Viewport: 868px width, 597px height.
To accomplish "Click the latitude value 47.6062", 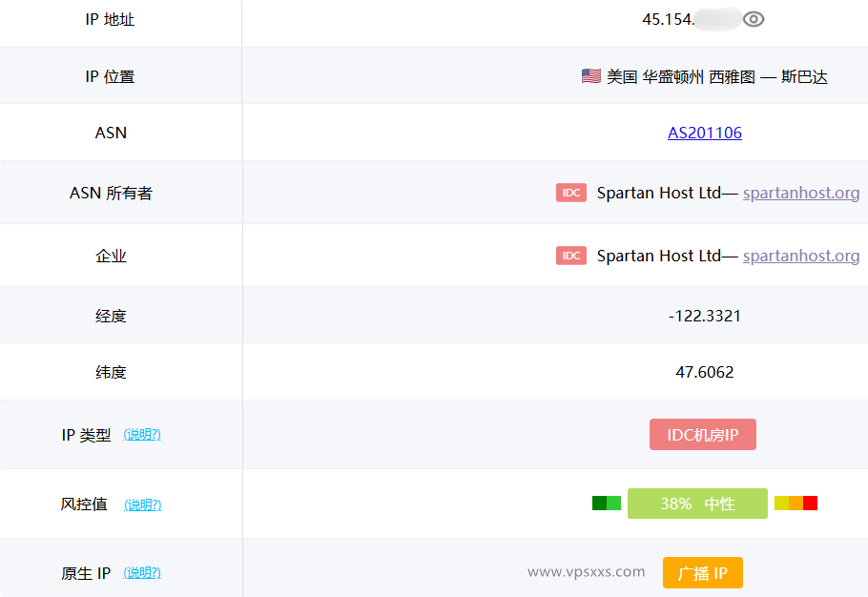I will point(704,372).
